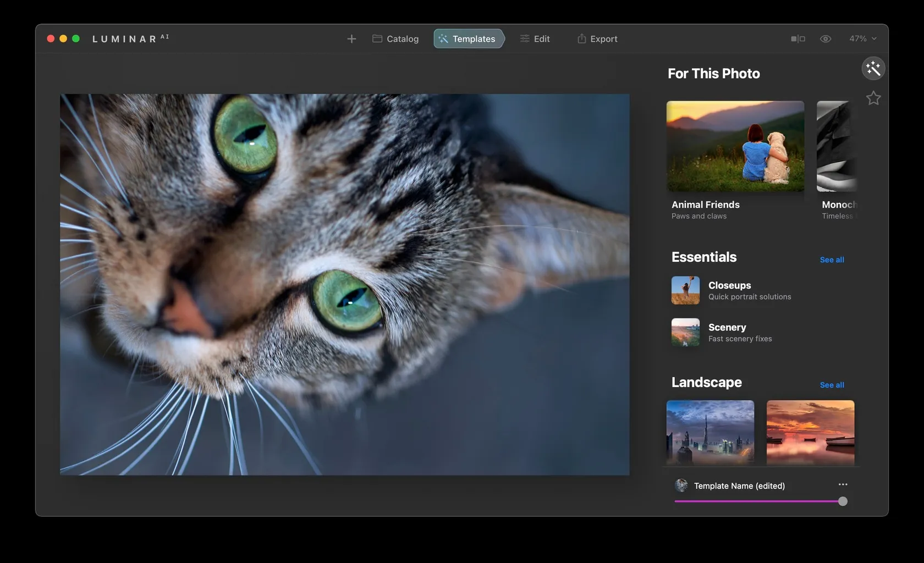Viewport: 924px width, 563px height.
Task: Open the Closeups essentials collection
Action: click(729, 290)
